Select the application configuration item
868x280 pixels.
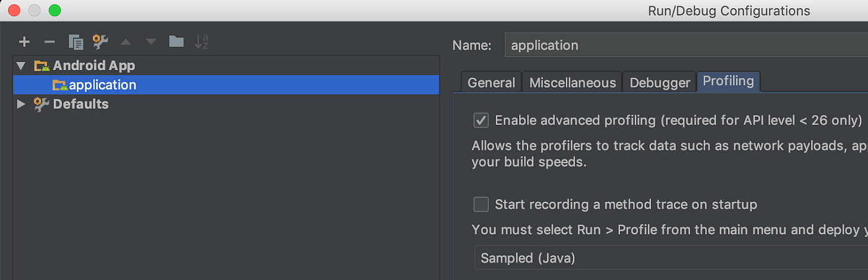pyautogui.click(x=102, y=85)
